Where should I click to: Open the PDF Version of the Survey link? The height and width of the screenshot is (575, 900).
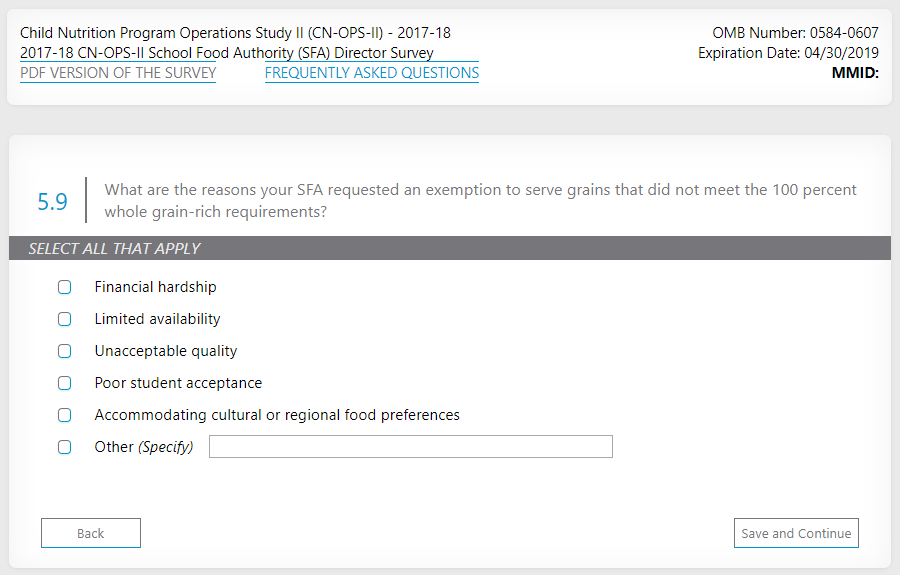click(x=118, y=73)
